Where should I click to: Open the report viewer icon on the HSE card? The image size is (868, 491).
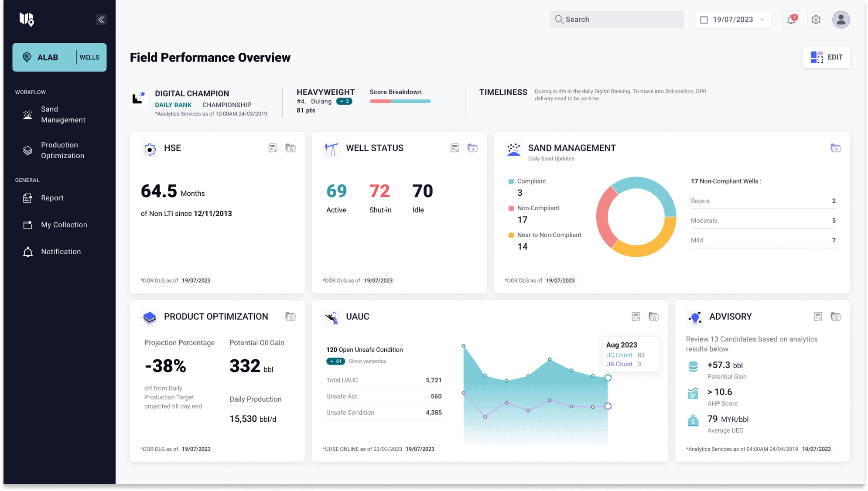pos(272,148)
